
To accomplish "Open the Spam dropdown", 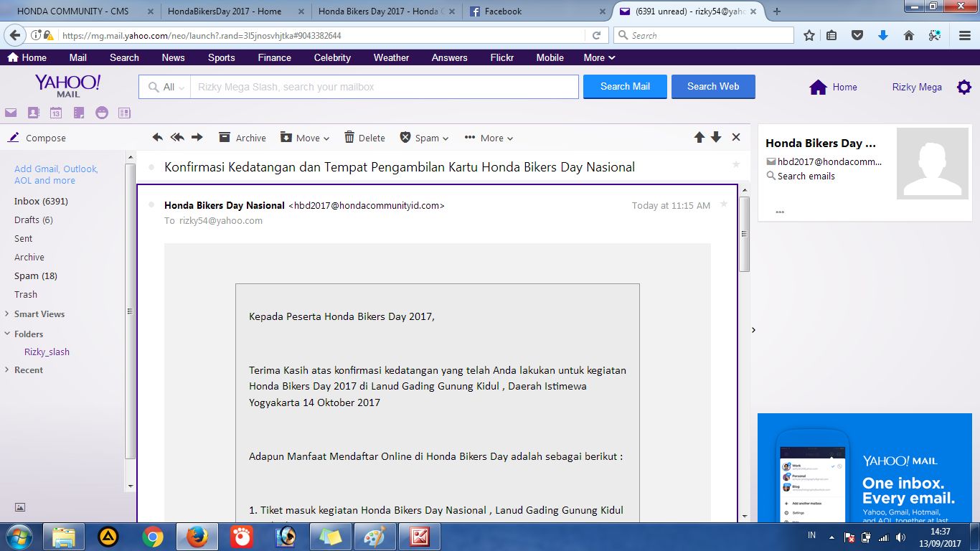I will coord(424,138).
